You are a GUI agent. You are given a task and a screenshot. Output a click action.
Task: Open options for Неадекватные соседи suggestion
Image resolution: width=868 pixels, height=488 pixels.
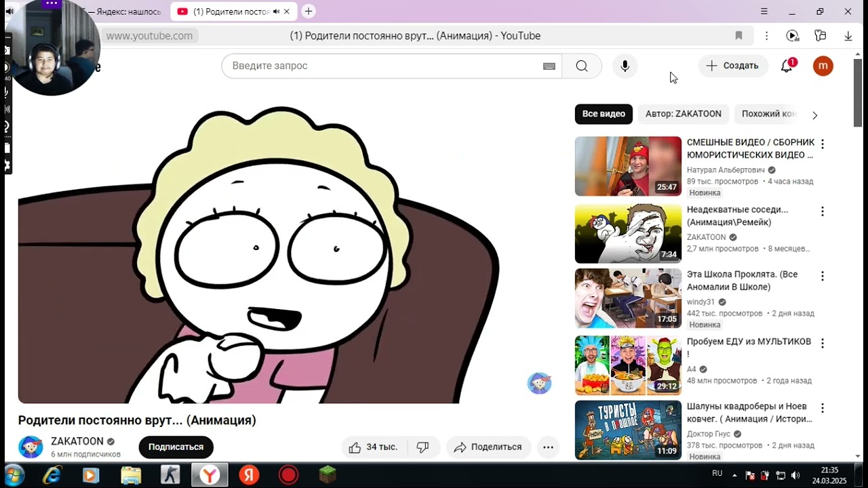click(x=823, y=211)
